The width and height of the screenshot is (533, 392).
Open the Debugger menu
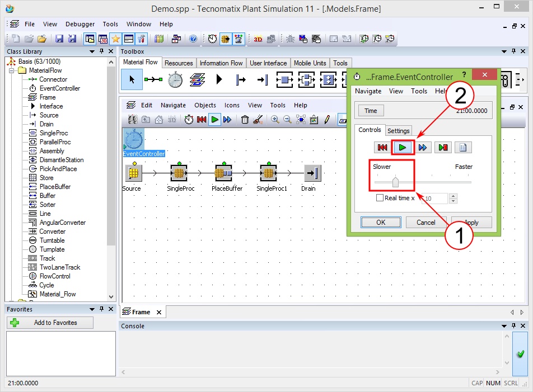80,24
